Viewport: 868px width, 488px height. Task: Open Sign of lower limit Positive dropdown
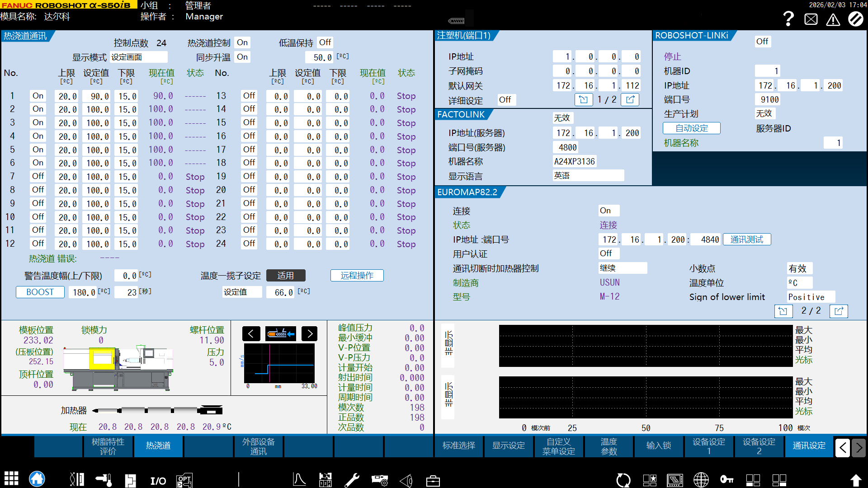810,297
